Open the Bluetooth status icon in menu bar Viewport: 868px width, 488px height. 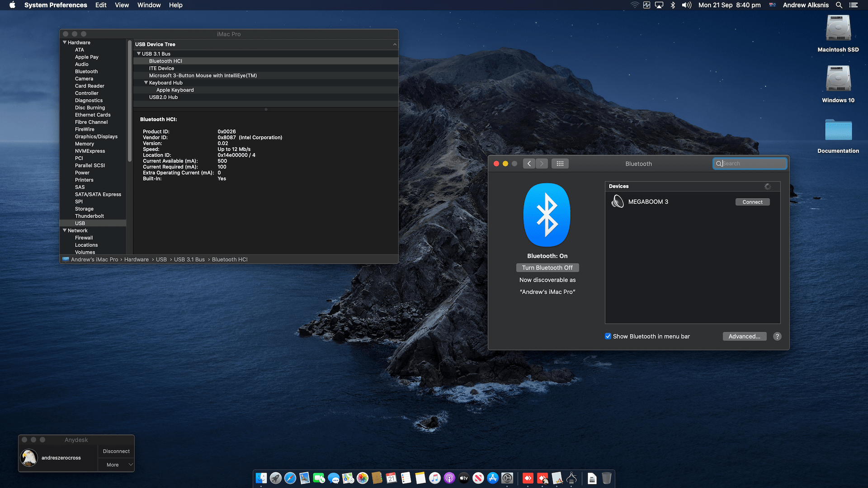673,5
